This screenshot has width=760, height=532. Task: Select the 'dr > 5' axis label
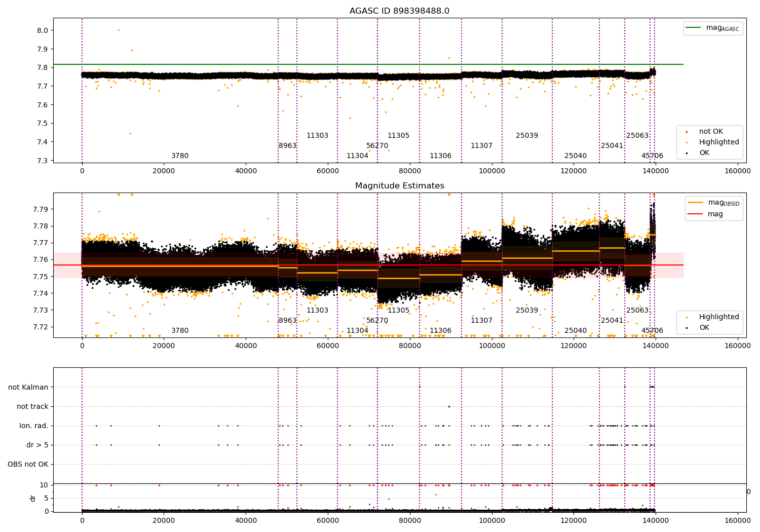(37, 445)
